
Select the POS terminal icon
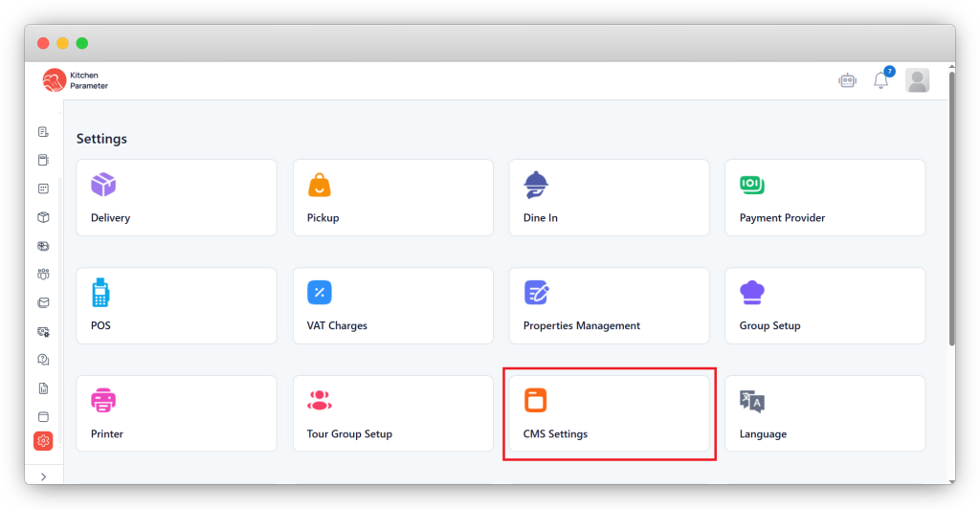click(x=100, y=293)
